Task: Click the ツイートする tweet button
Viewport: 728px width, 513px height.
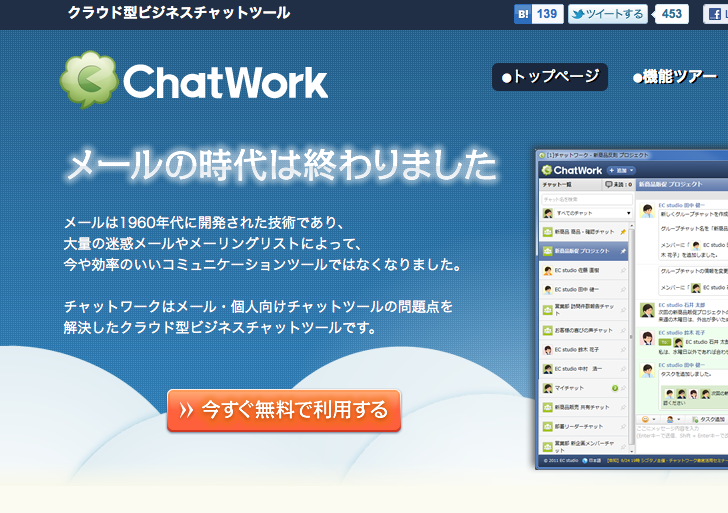Action: click(608, 14)
